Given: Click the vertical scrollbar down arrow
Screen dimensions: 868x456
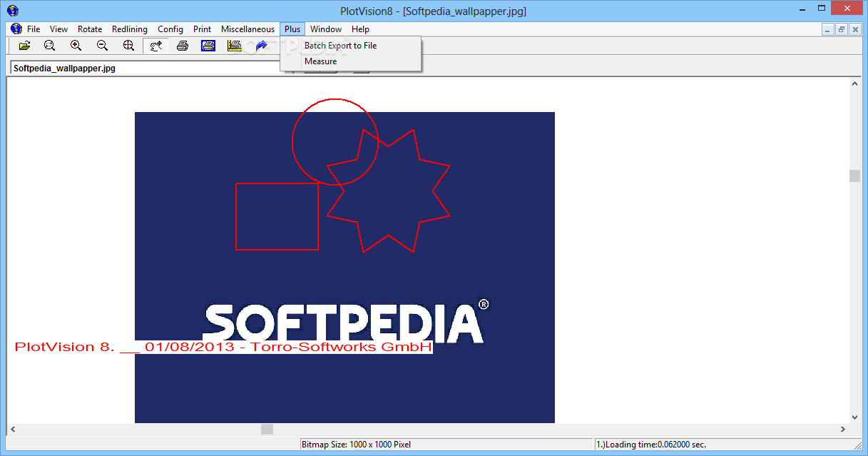Looking at the screenshot, I should pyautogui.click(x=854, y=417).
